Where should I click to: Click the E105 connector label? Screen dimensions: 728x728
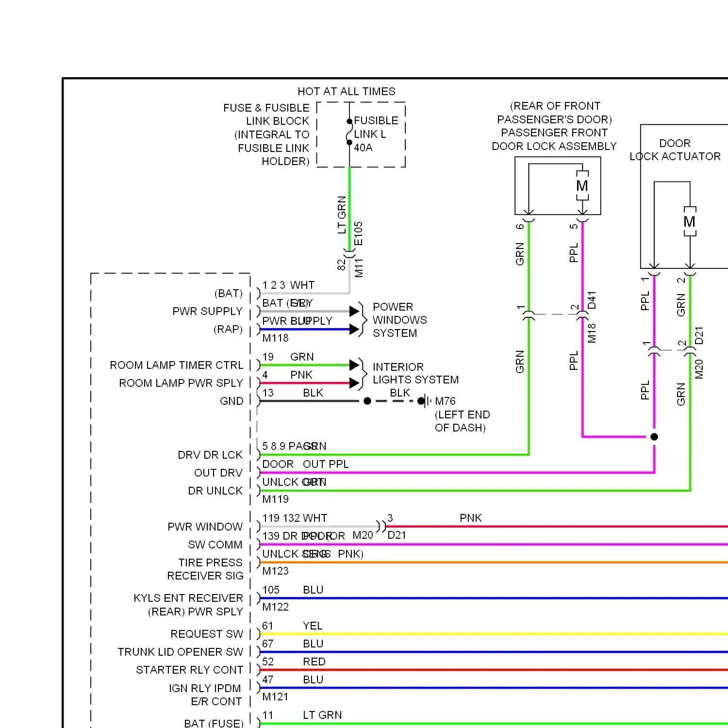358,233
